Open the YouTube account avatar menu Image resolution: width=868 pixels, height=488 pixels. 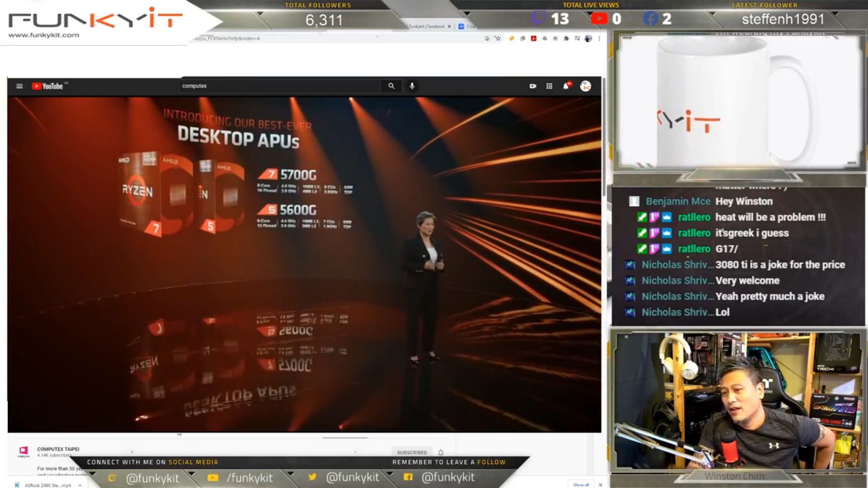pyautogui.click(x=585, y=86)
